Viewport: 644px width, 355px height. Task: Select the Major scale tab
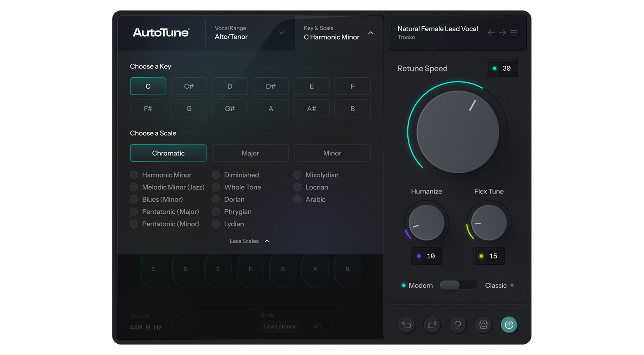pos(250,153)
